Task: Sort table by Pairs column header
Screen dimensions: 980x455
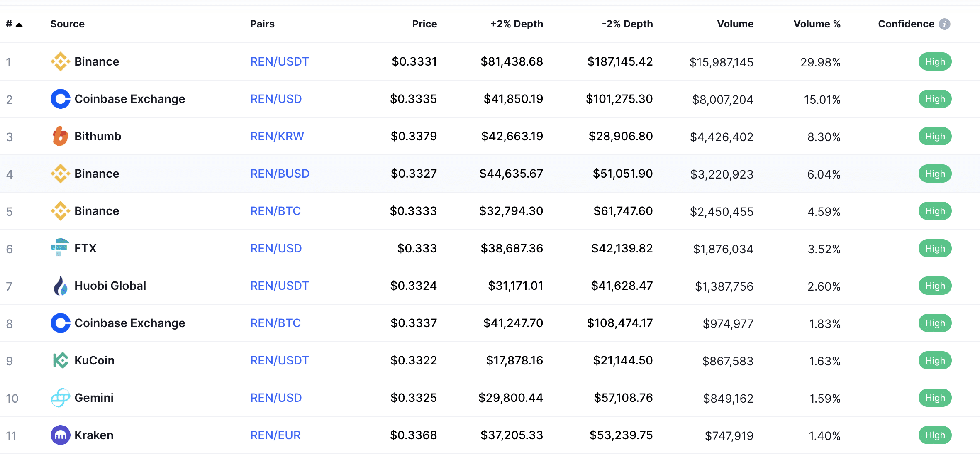Action: 262,24
